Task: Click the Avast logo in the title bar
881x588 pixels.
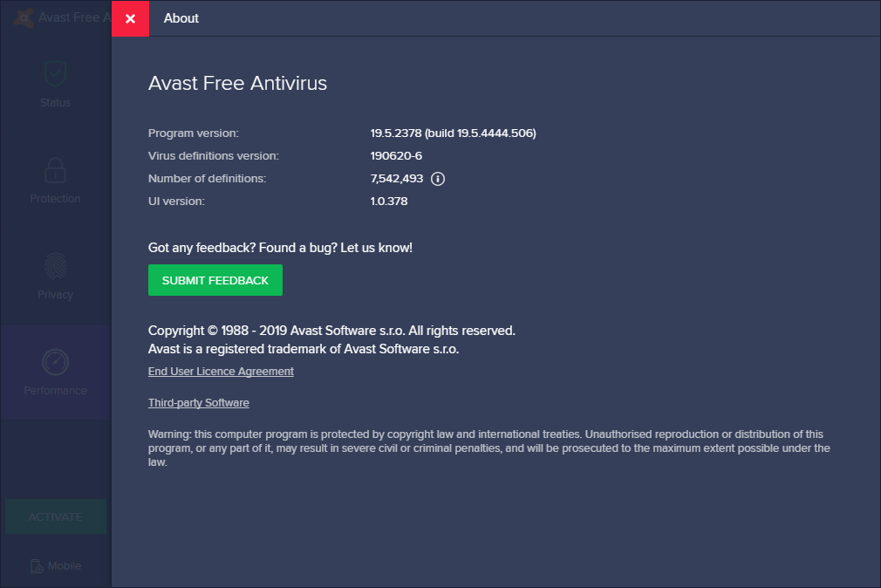Action: click(24, 17)
